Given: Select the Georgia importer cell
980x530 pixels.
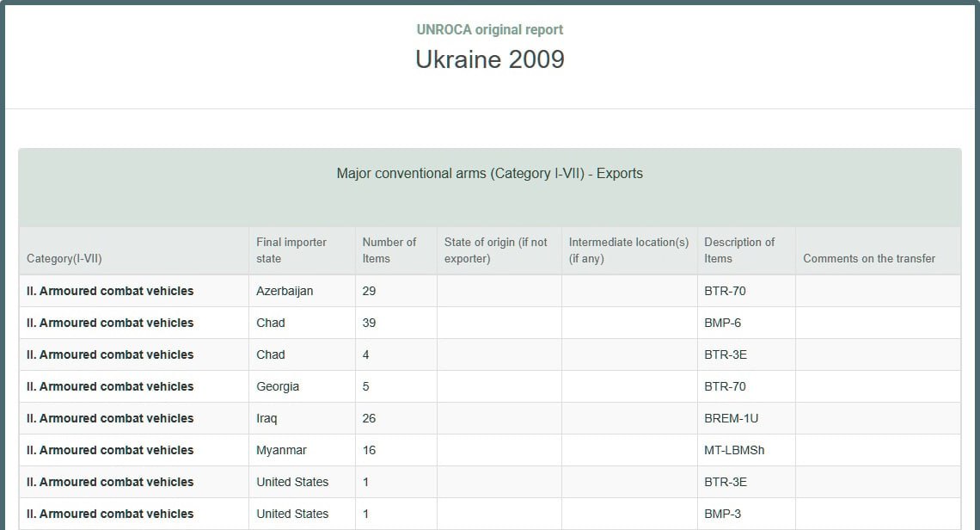Looking at the screenshot, I should (278, 386).
